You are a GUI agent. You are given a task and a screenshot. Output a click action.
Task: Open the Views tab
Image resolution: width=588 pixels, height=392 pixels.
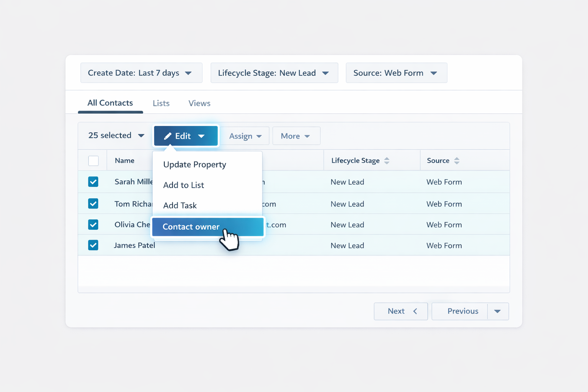point(199,103)
